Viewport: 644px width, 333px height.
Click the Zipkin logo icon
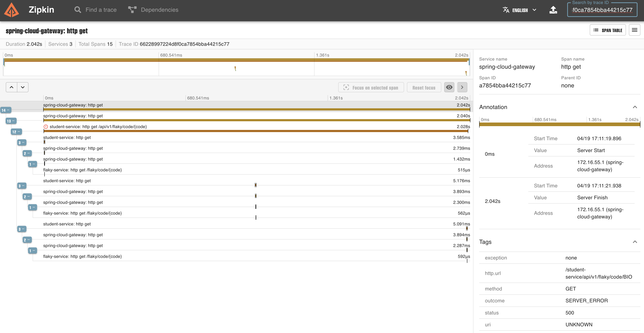tap(12, 10)
